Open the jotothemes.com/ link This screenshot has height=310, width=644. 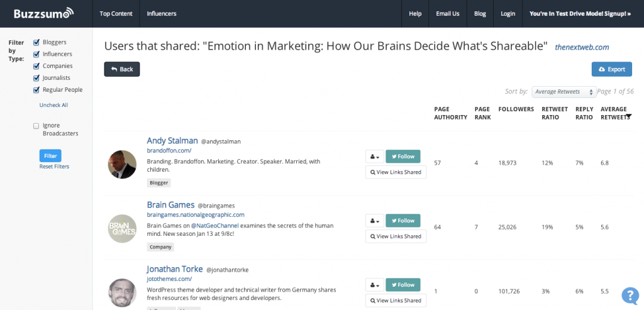170,279
